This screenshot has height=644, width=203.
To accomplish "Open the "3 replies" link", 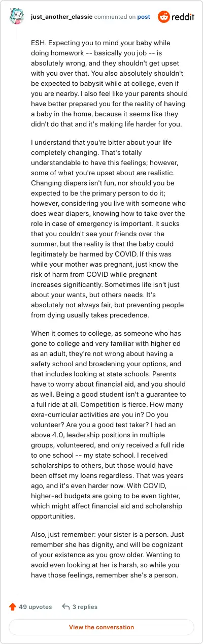I will click(x=85, y=606).
